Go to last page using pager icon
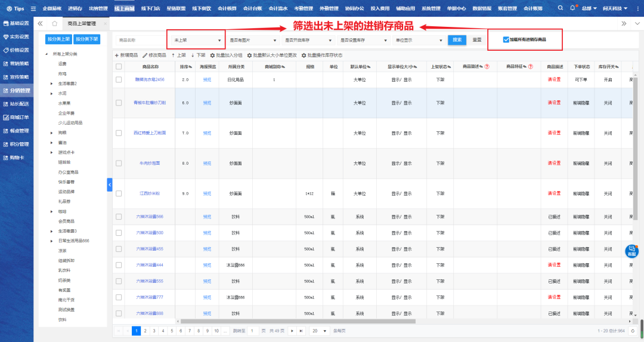644x342 pixels. tap(301, 331)
